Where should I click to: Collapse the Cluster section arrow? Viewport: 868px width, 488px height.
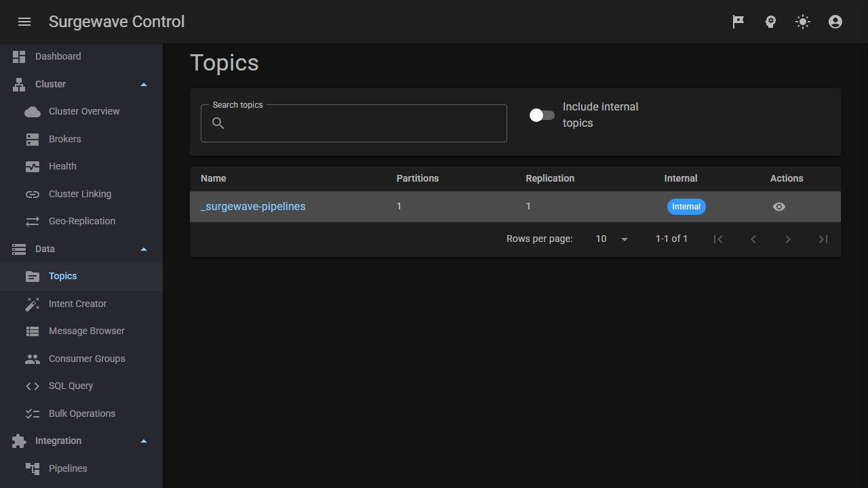(x=144, y=85)
